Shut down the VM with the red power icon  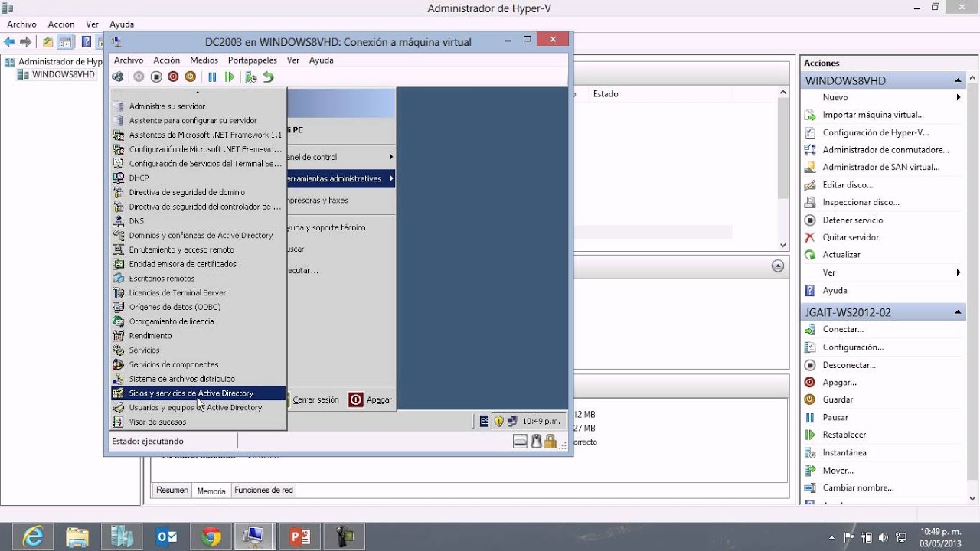coord(173,77)
